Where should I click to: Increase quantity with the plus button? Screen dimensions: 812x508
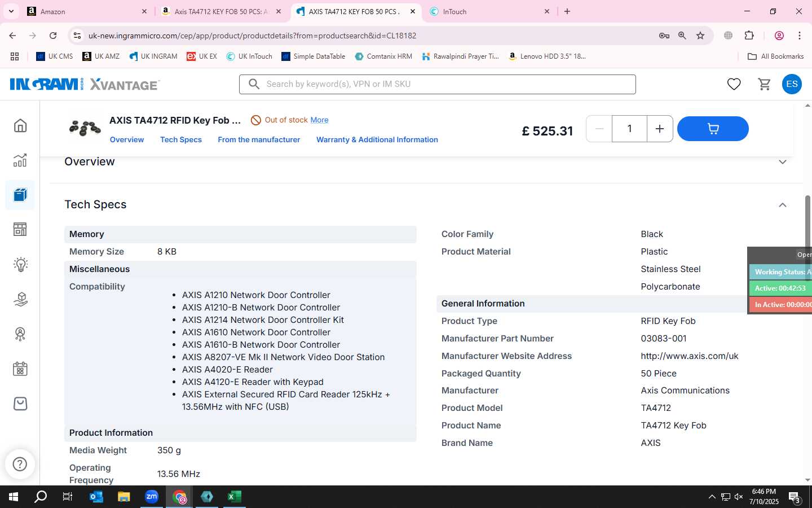pyautogui.click(x=660, y=129)
